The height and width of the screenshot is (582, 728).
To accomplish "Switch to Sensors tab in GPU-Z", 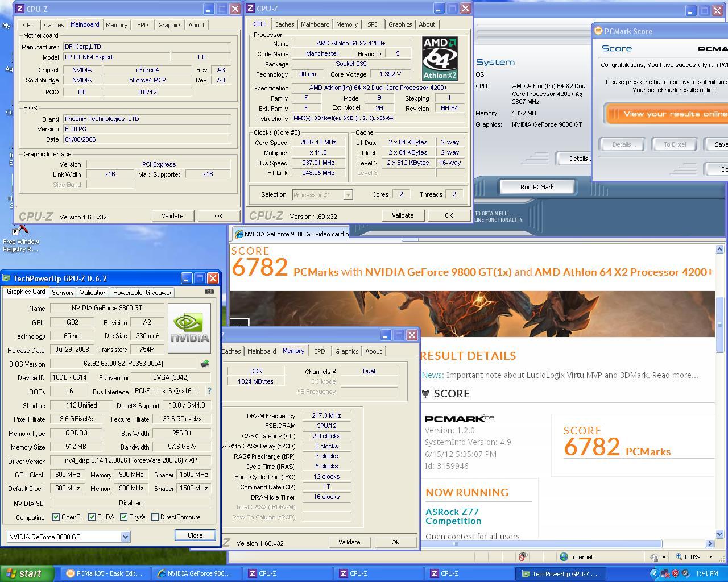I will point(63,293).
